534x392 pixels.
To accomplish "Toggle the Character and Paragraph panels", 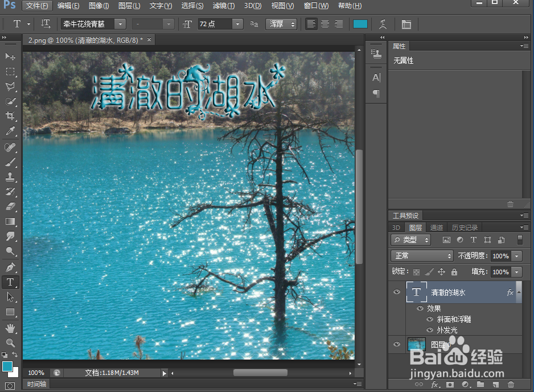I will click(406, 24).
